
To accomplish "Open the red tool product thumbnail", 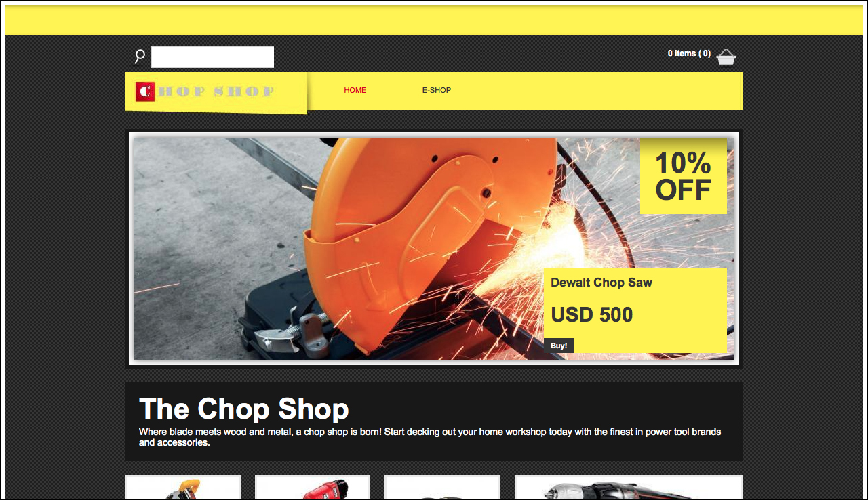I will 313,487.
